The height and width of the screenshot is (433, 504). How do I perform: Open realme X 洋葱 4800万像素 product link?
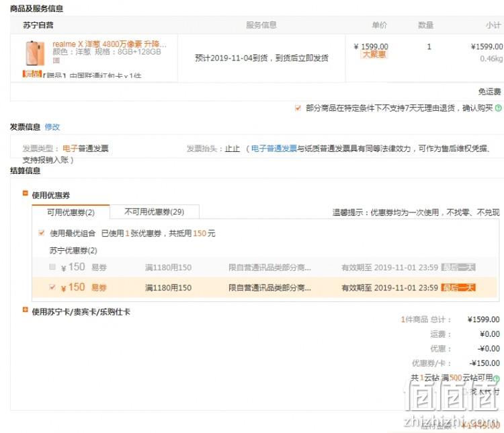click(x=110, y=44)
